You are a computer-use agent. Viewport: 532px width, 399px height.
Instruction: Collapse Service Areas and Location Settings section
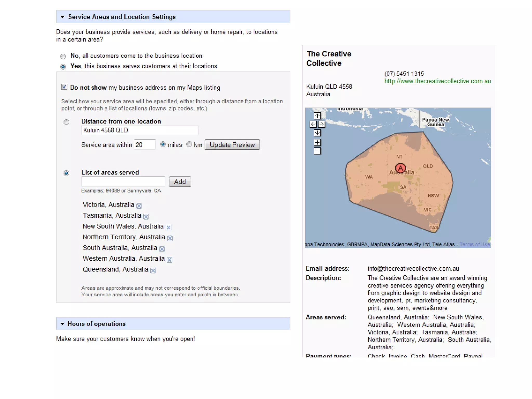62,17
